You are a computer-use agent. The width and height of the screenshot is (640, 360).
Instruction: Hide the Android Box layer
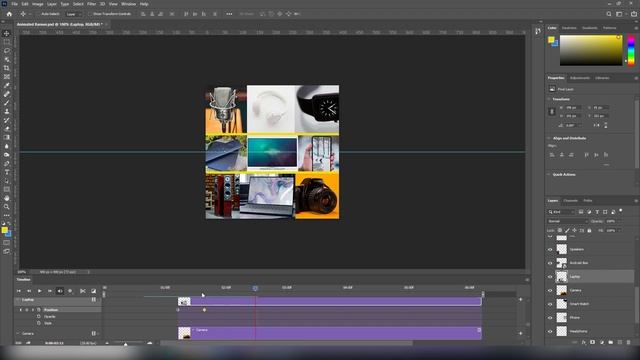[550, 263]
